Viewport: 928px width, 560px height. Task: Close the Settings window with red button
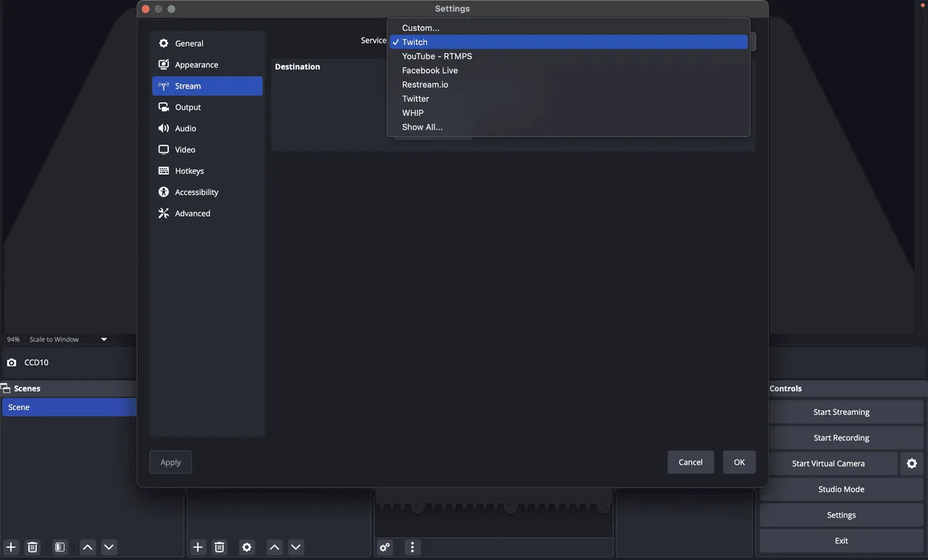pyautogui.click(x=146, y=9)
